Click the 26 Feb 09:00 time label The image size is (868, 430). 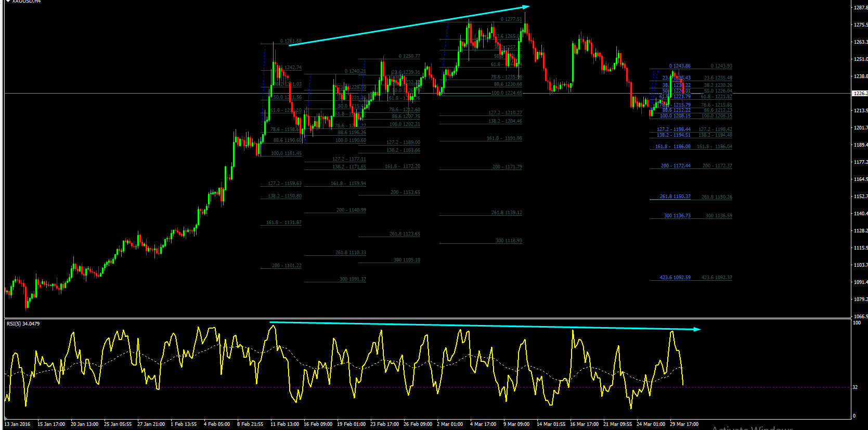point(418,424)
